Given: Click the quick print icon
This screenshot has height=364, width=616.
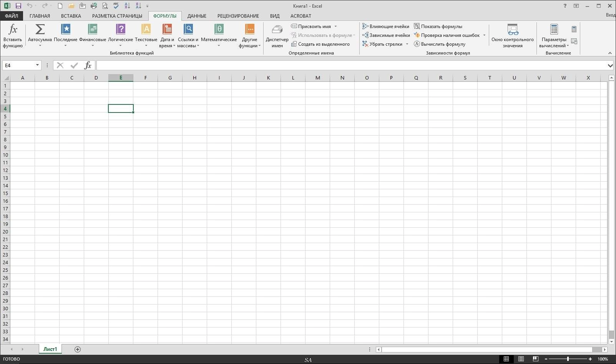Looking at the screenshot, I should (94, 6).
